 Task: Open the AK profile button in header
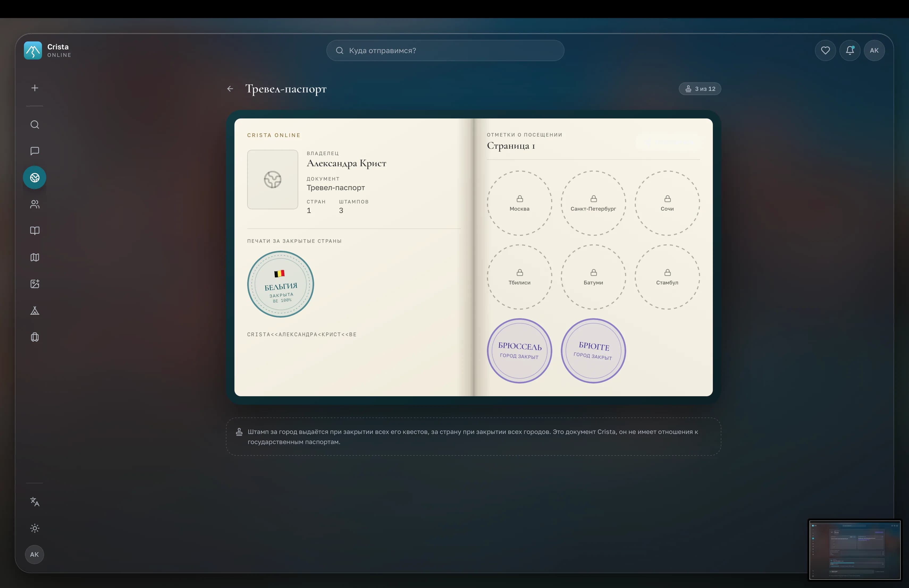pyautogui.click(x=874, y=50)
